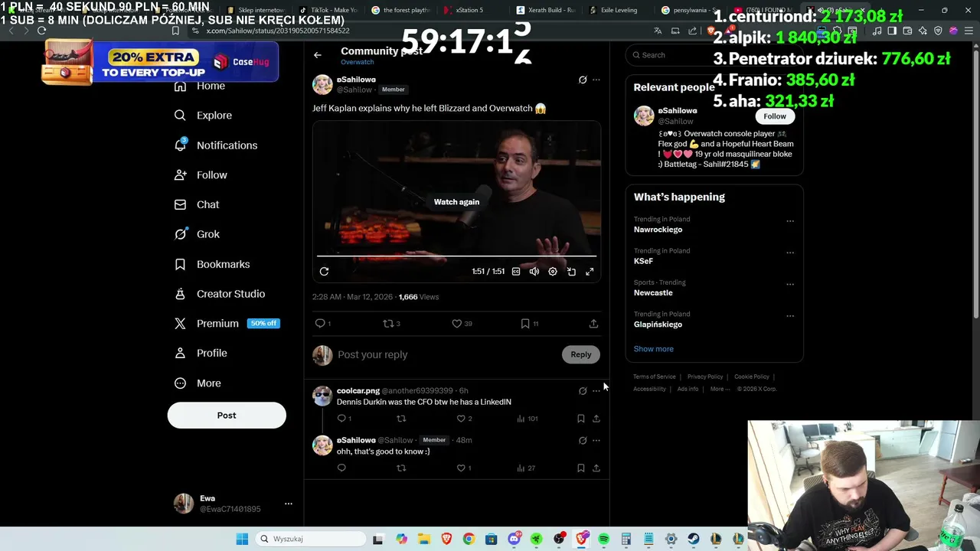The image size is (980, 551).
Task: Open Accessibility footer link
Action: click(x=649, y=389)
